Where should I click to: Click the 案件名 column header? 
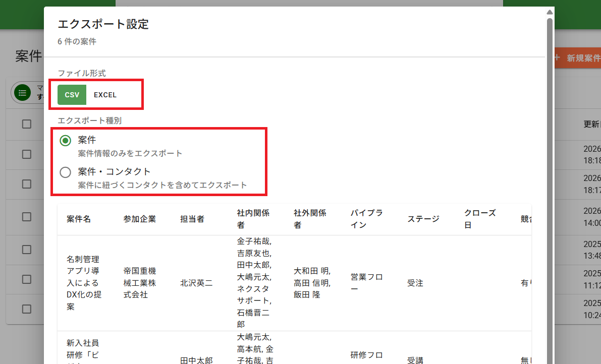point(79,219)
